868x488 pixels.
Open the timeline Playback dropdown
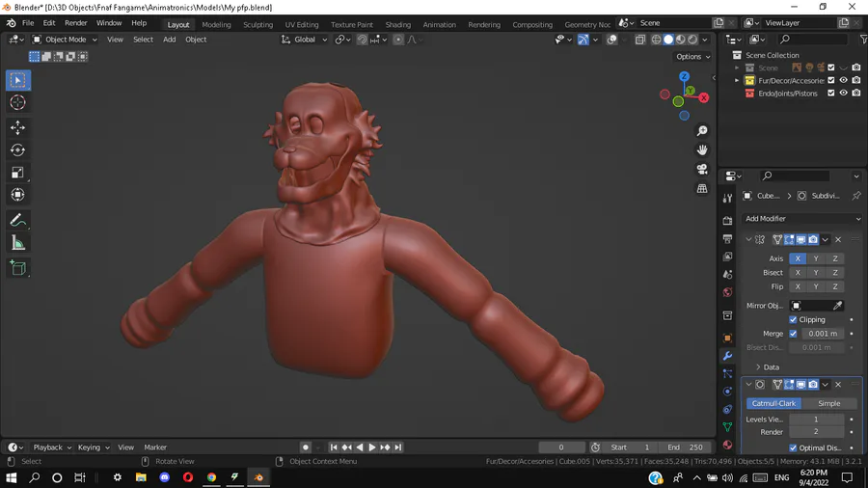tap(52, 447)
